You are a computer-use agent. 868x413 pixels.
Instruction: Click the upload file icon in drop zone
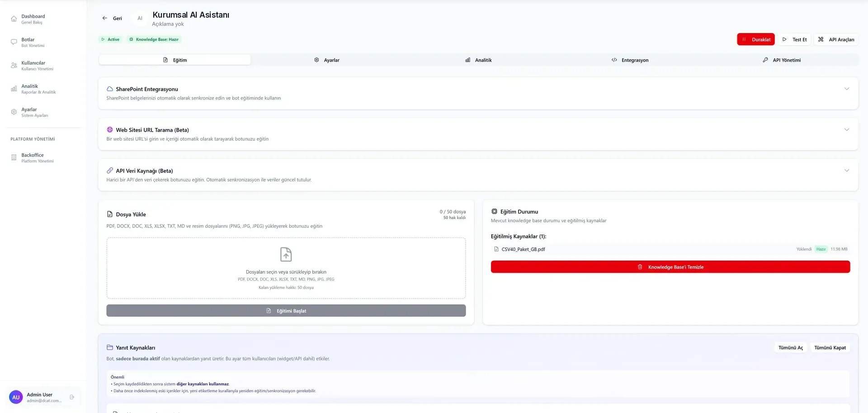(x=286, y=255)
